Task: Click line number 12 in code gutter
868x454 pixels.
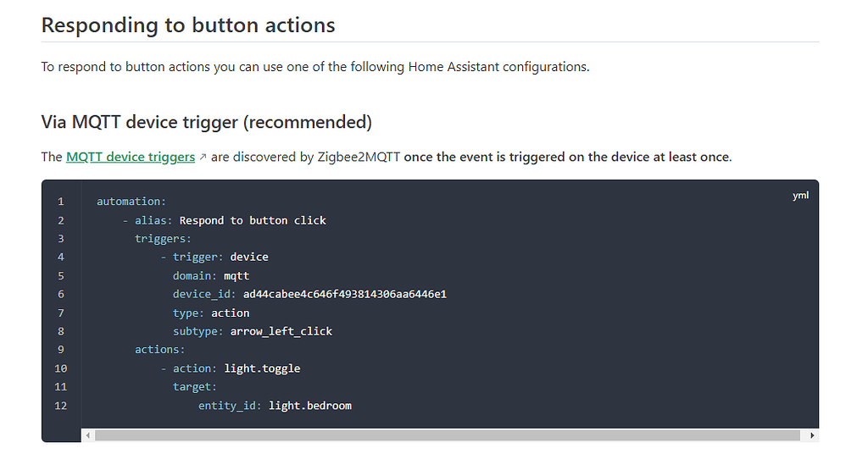Action: pos(61,406)
